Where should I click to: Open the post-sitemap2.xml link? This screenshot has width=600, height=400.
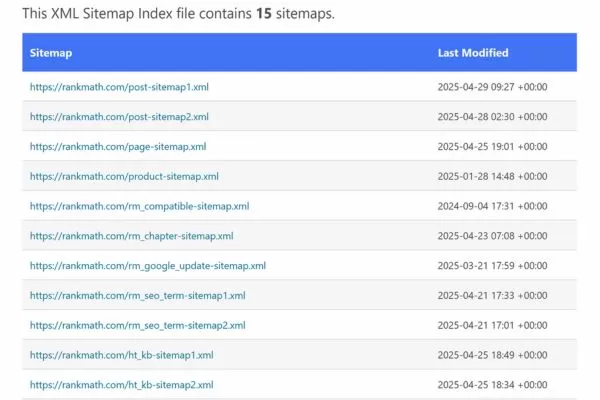coord(119,117)
